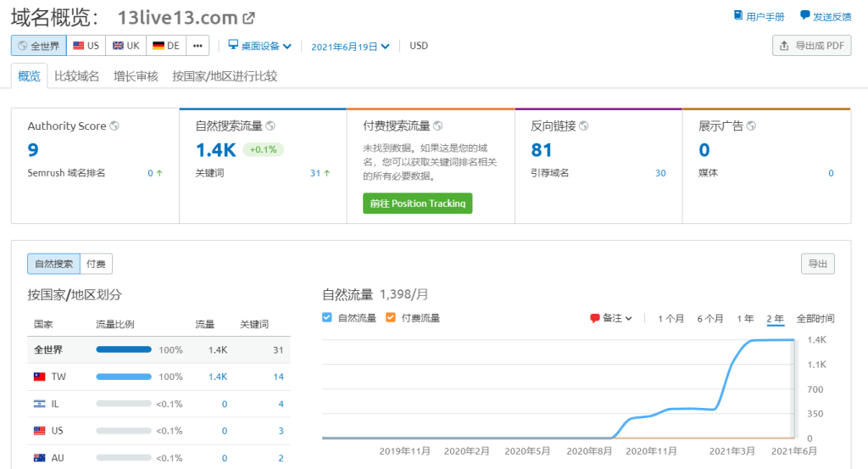The height and width of the screenshot is (469, 868).
Task: Click the IL traffic share bar
Action: [124, 404]
